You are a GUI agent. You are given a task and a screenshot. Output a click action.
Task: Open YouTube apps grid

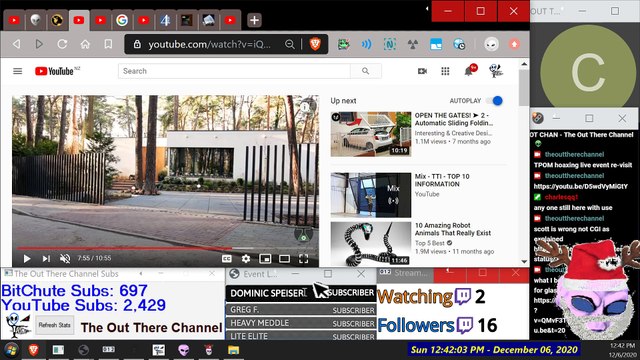click(445, 71)
